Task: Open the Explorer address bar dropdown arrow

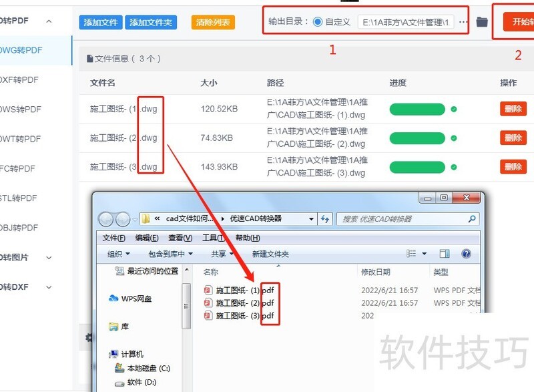Action: [311, 218]
